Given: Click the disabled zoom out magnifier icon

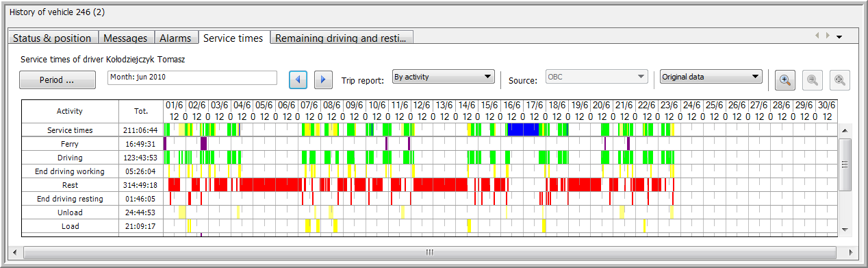Looking at the screenshot, I should (x=813, y=80).
